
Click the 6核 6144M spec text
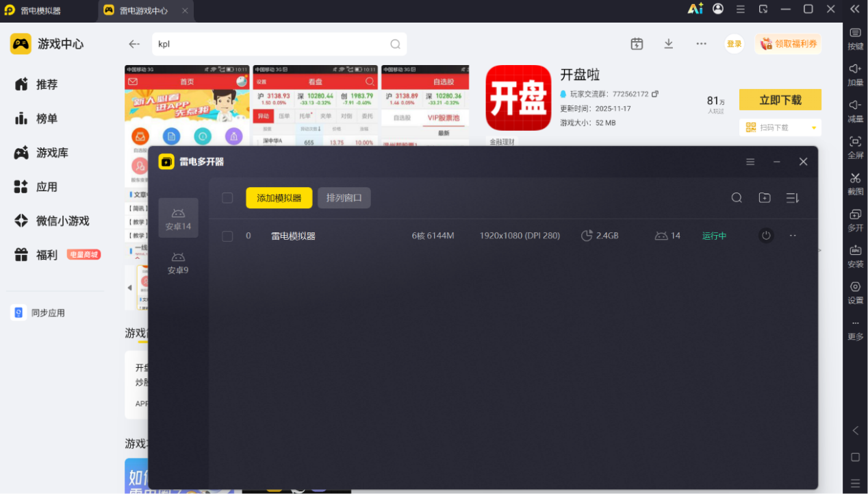[433, 236]
